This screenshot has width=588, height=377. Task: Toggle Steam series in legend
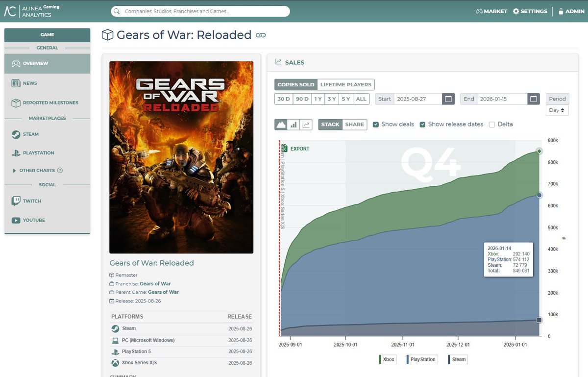[x=458, y=359]
